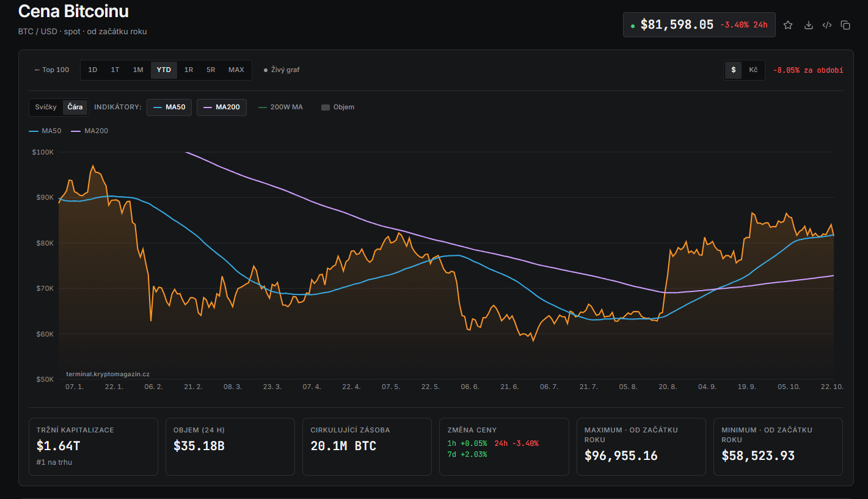Switch currency to Kč
The image size is (868, 499).
pos(753,70)
